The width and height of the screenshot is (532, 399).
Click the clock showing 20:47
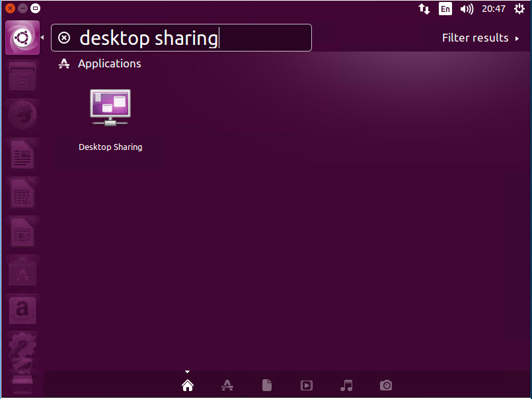(x=494, y=9)
